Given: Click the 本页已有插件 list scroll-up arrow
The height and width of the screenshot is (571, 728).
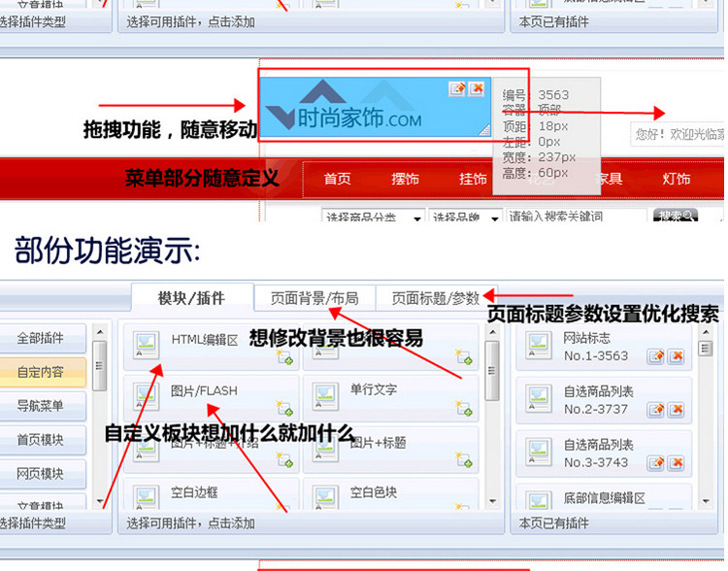Looking at the screenshot, I should pyautogui.click(x=707, y=332).
